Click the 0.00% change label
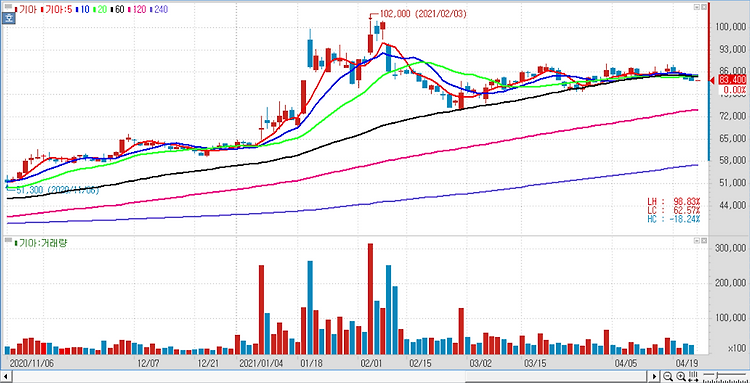 [735, 89]
